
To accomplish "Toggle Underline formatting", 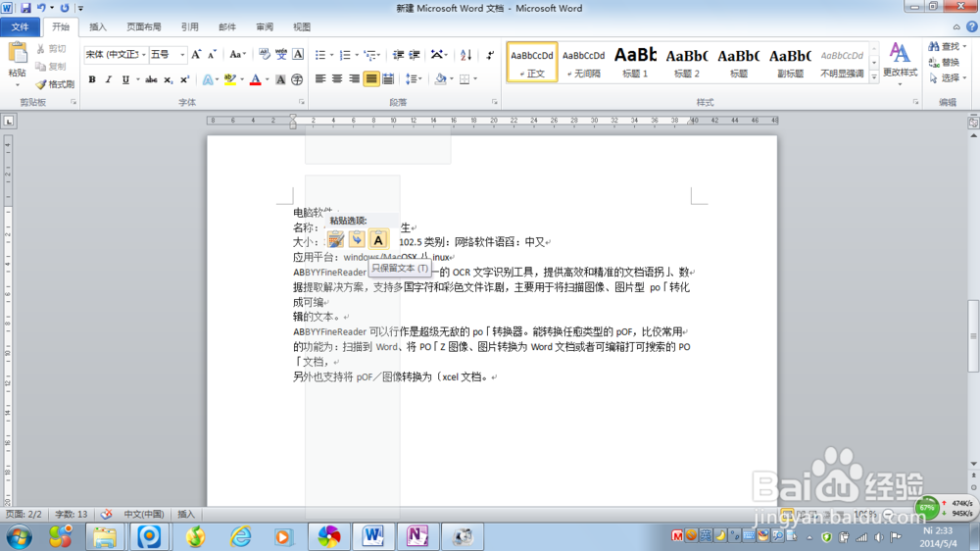I will pos(125,79).
